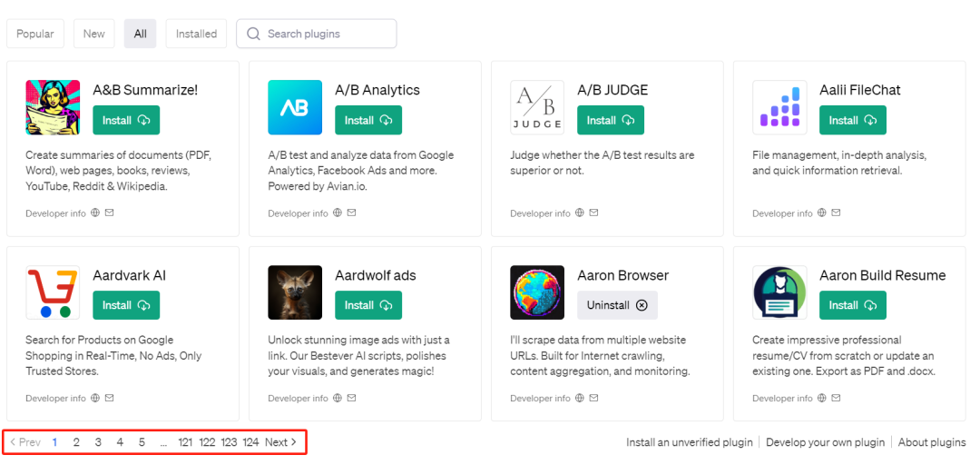Install the Aardwolf ads plugin
This screenshot has height=465, width=980.
pos(368,305)
